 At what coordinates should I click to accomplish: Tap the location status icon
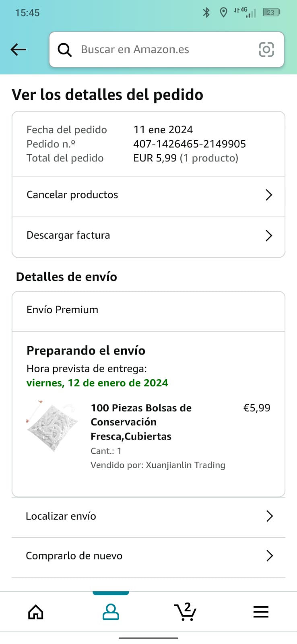pyautogui.click(x=223, y=12)
